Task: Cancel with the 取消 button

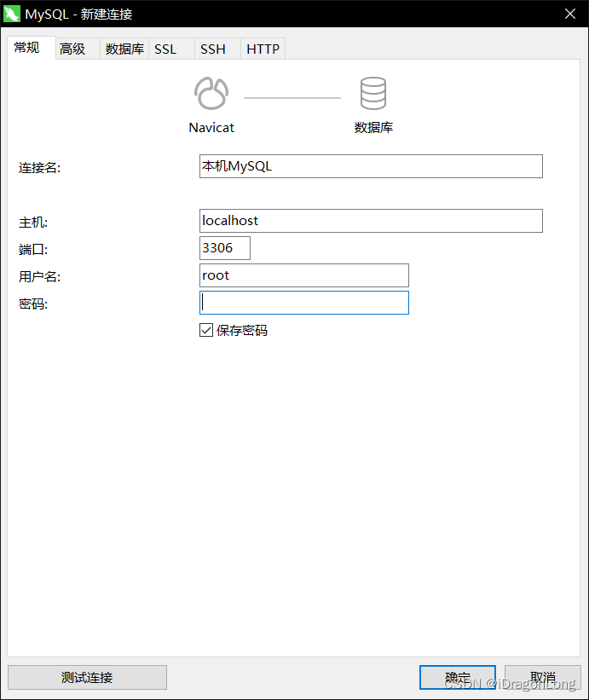Action: click(x=543, y=677)
